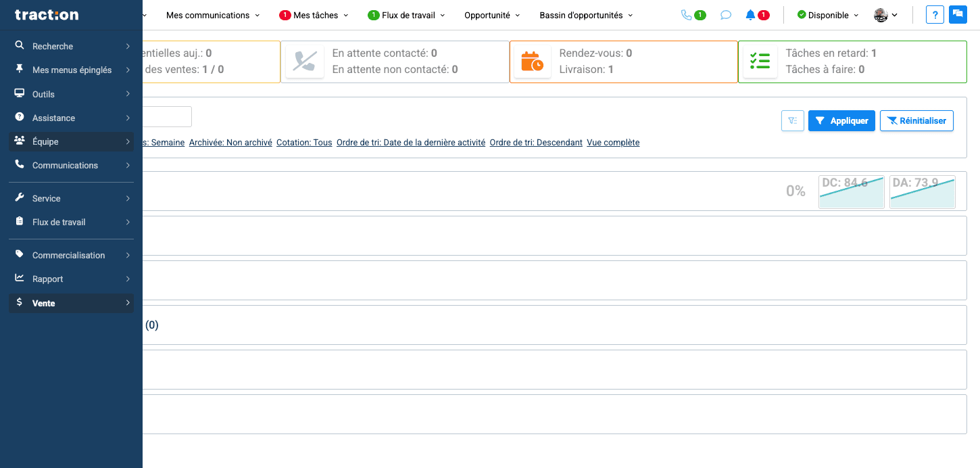Click the DA: 73.9 trend chart
The width and height of the screenshot is (980, 468).
[923, 192]
